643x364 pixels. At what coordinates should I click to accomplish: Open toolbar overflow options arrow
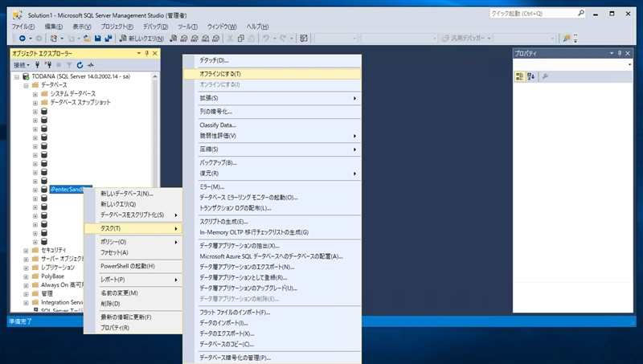(x=575, y=39)
